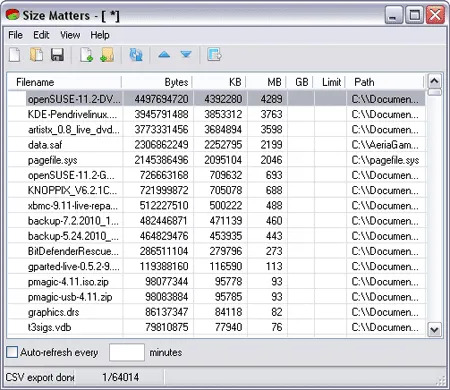This screenshot has width=450, height=390.
Task: Click the CSV export done status text
Action: pyautogui.click(x=39, y=377)
